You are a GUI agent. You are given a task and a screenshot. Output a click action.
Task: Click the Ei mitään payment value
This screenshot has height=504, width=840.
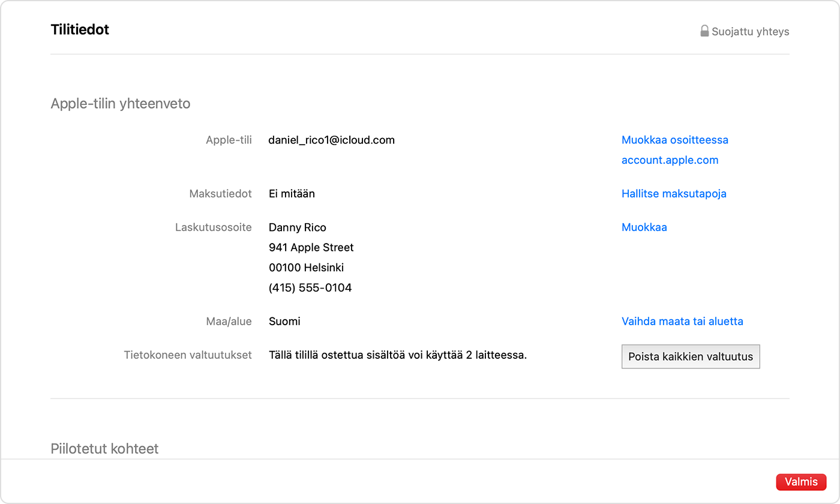pyautogui.click(x=292, y=194)
